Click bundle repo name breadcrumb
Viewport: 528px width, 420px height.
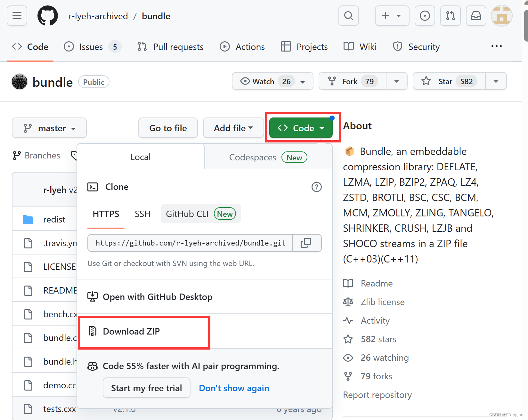pos(156,16)
